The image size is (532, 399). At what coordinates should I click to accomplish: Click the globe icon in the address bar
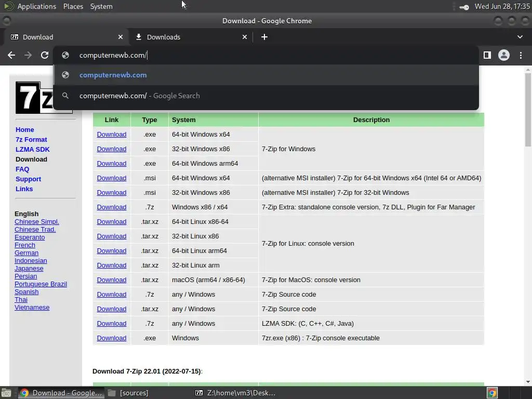(65, 55)
